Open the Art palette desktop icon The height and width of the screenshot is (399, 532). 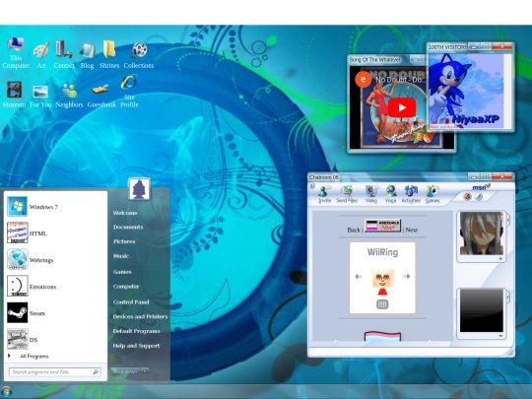pos(41,55)
